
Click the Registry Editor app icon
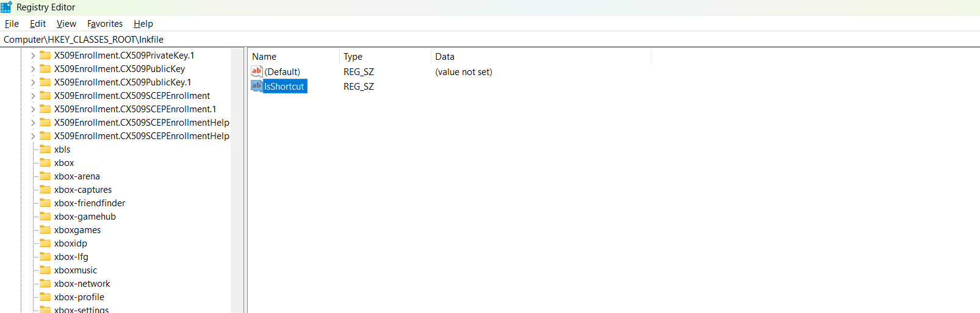click(x=7, y=7)
